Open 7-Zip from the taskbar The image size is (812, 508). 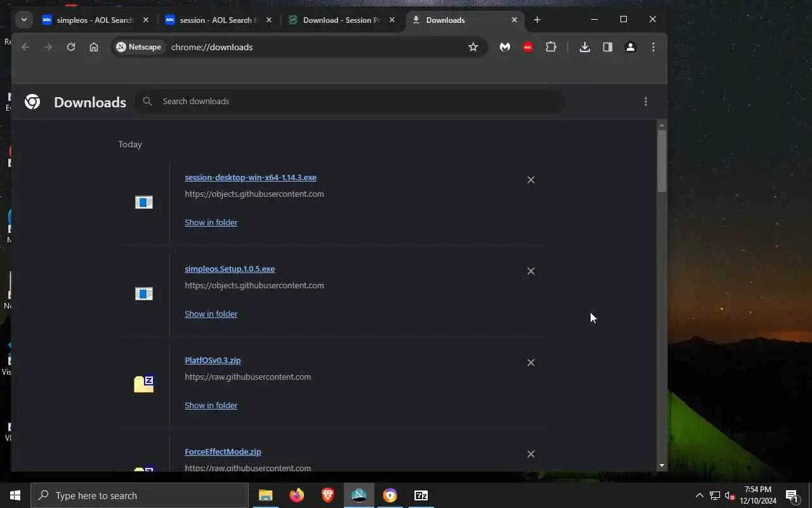click(x=421, y=495)
